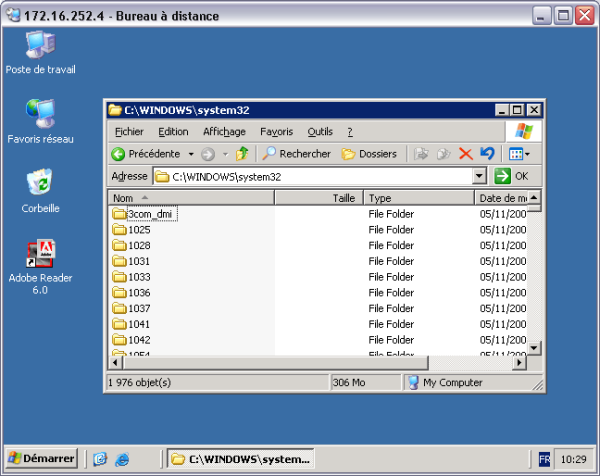The height and width of the screenshot is (476, 600).
Task: Open the Précédente history dropdown arrow
Action: pyautogui.click(x=189, y=154)
